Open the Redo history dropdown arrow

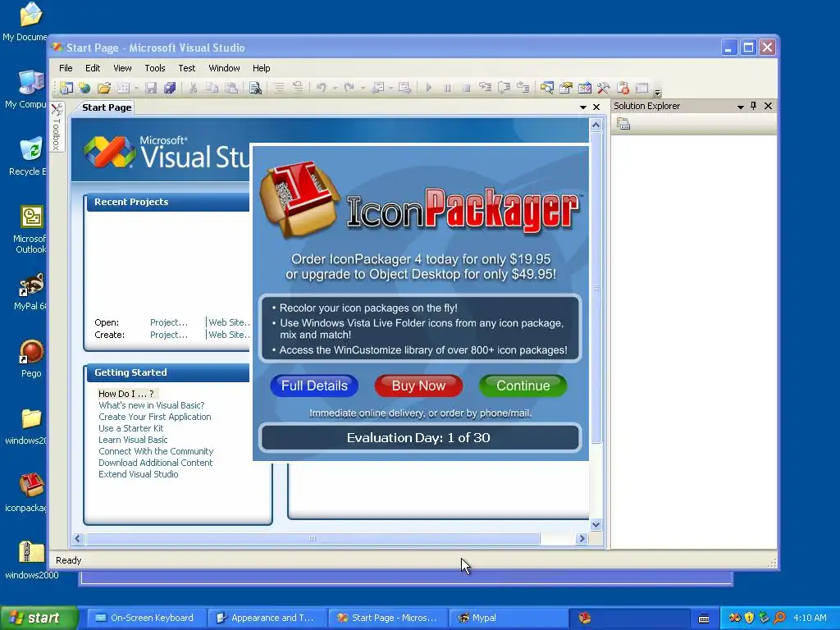coord(363,89)
